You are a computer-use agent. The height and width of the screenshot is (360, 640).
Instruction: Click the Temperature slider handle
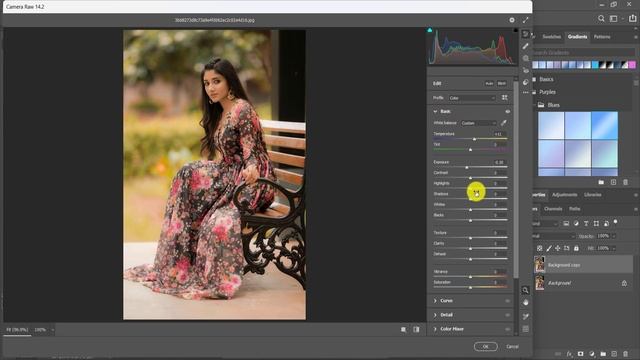[474, 139]
